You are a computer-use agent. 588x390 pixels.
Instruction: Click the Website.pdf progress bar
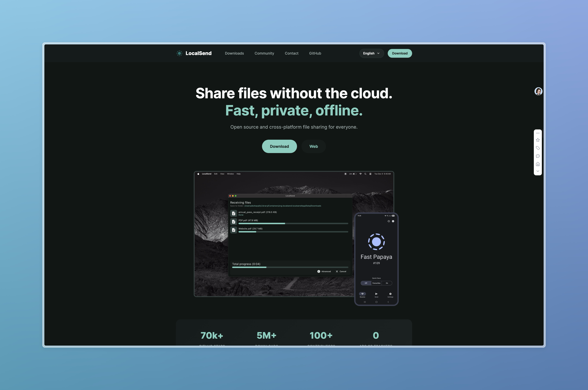pyautogui.click(x=293, y=232)
